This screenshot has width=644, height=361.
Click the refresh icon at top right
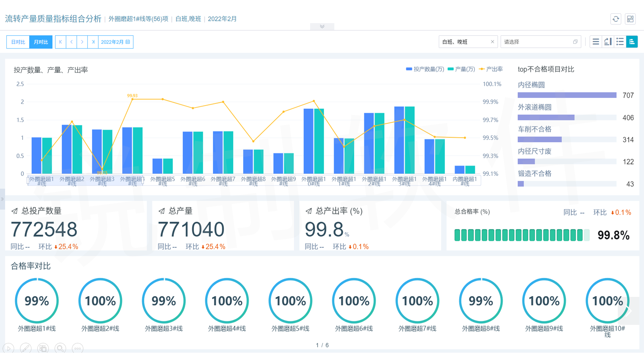pos(616,19)
